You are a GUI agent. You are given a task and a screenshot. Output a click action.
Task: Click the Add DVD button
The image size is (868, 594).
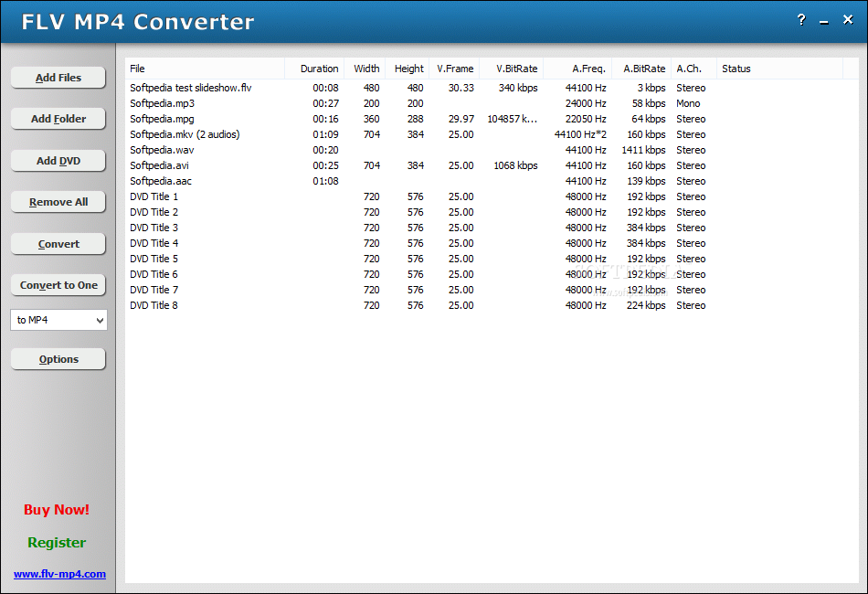coord(58,161)
